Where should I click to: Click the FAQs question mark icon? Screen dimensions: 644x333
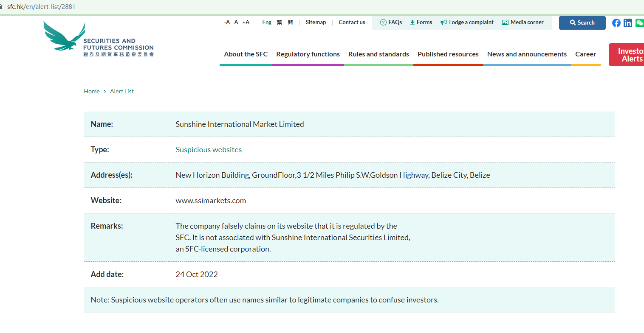[x=383, y=22]
